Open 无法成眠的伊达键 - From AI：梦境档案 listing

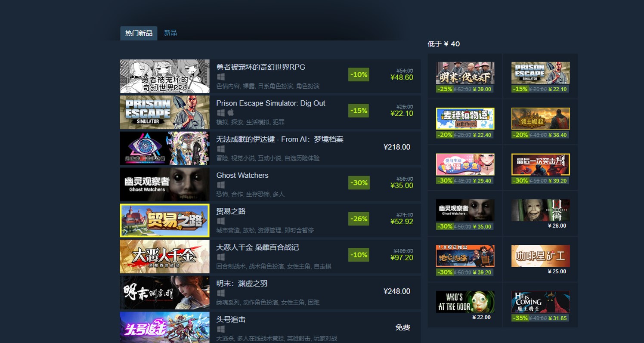pyautogui.click(x=270, y=148)
